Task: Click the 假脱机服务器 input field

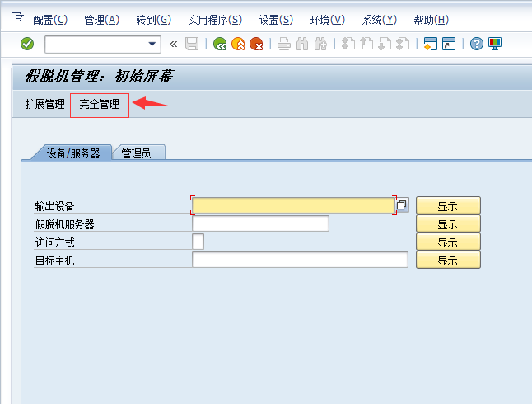Action: [x=259, y=224]
